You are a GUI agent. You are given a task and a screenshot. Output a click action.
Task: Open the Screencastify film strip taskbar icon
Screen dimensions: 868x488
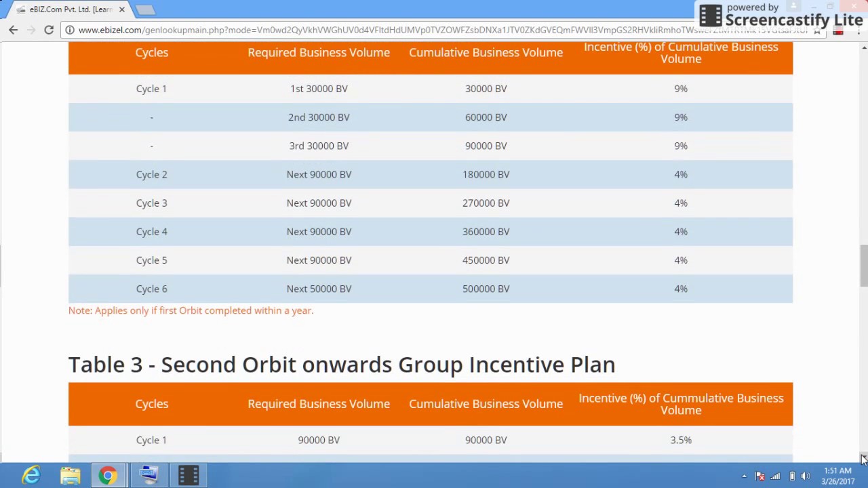(188, 475)
